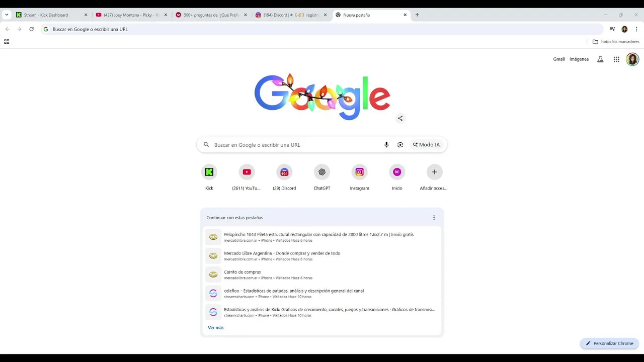Select the Nueva pestaña tab
The width and height of the screenshot is (644, 362).
[x=371, y=15]
